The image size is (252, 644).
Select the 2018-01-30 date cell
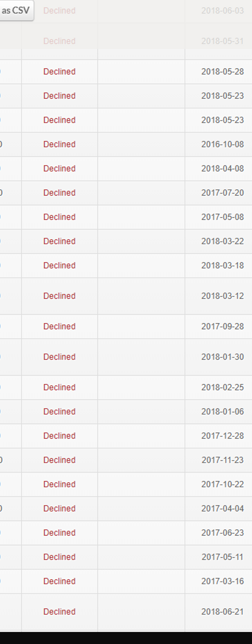(x=222, y=357)
